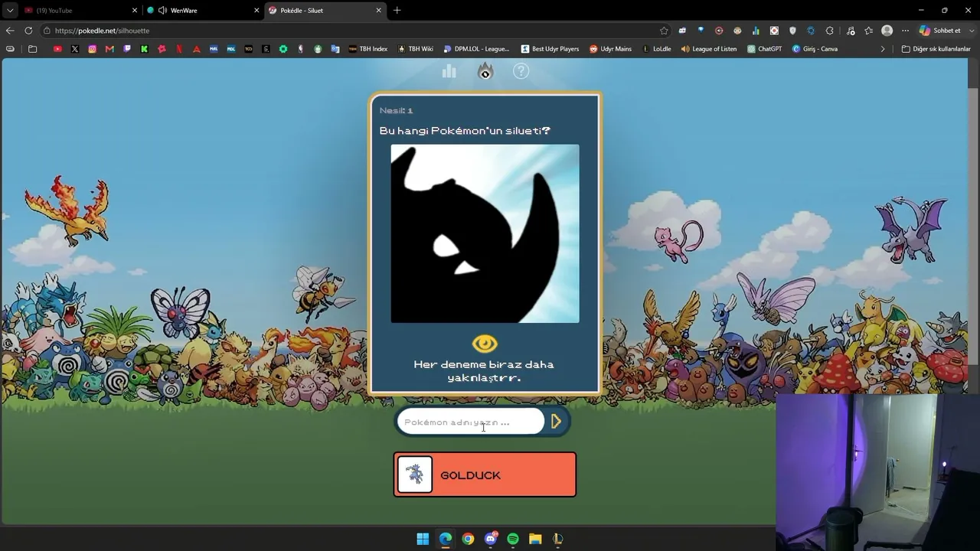Close the YouTube tab
The height and width of the screenshot is (551, 980).
(135, 11)
